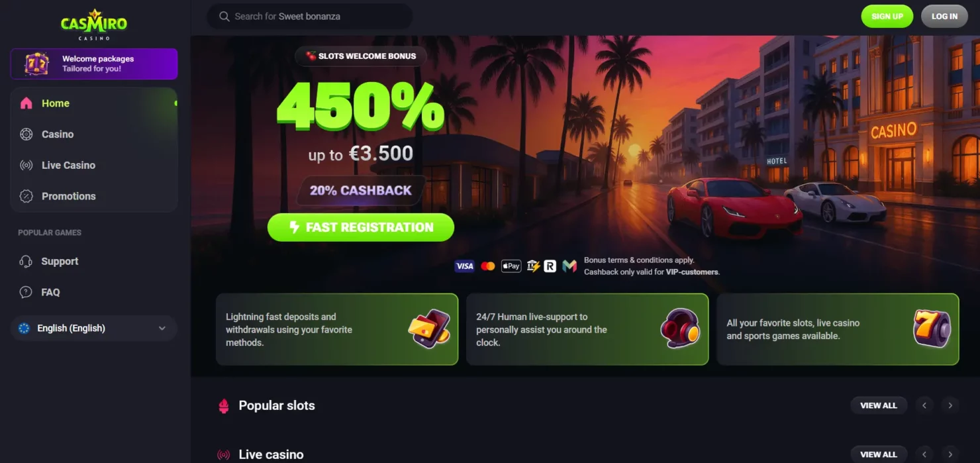The width and height of the screenshot is (980, 463).
Task: Click the FAST REGISTRATION button
Action: pos(361,227)
